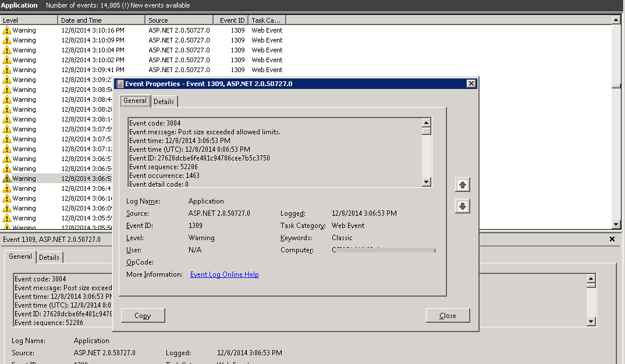Image resolution: width=625 pixels, height=364 pixels.
Task: Click the Copy button
Action: tap(143, 315)
